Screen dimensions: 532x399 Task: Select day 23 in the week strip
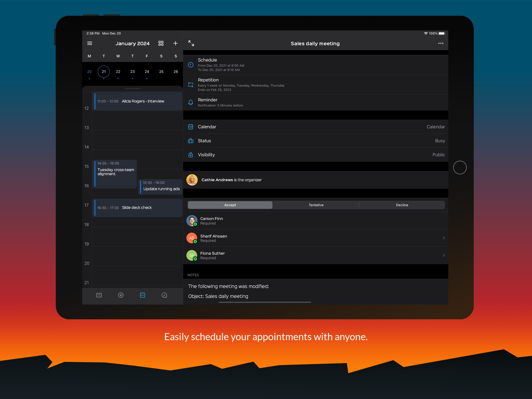click(x=132, y=72)
